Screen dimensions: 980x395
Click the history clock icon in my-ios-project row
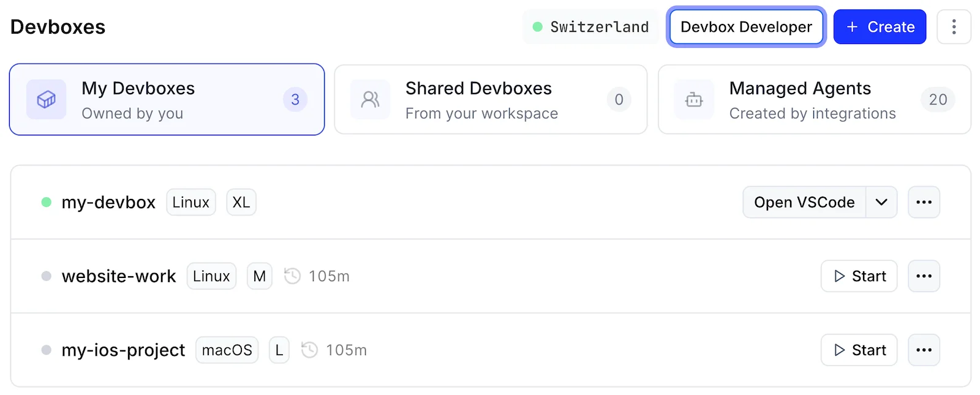[309, 350]
